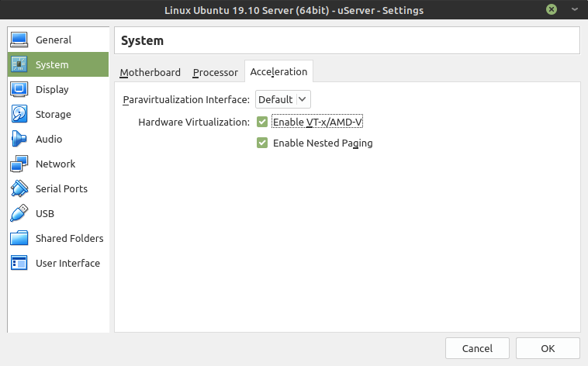Screen dimensions: 588x366
Task: Select System chip icon in sidebar
Action: click(x=19, y=64)
